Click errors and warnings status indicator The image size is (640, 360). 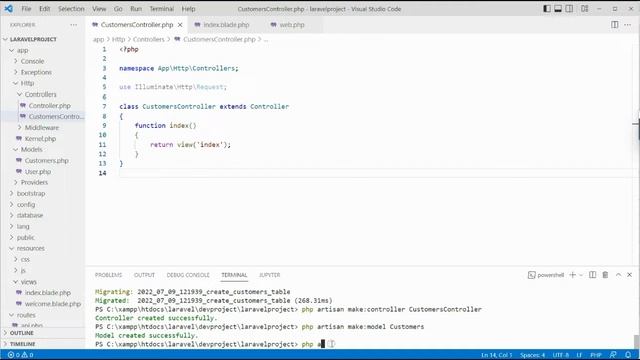pyautogui.click(x=20, y=355)
